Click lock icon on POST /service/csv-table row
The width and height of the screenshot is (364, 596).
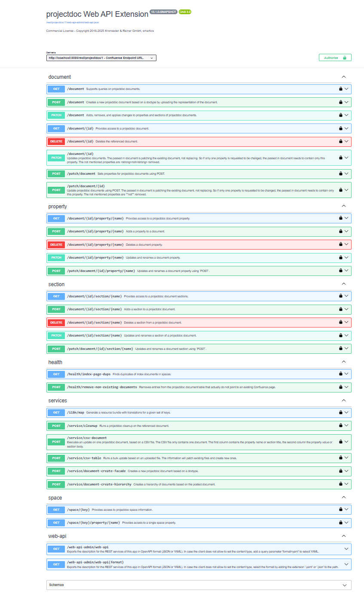(x=340, y=458)
